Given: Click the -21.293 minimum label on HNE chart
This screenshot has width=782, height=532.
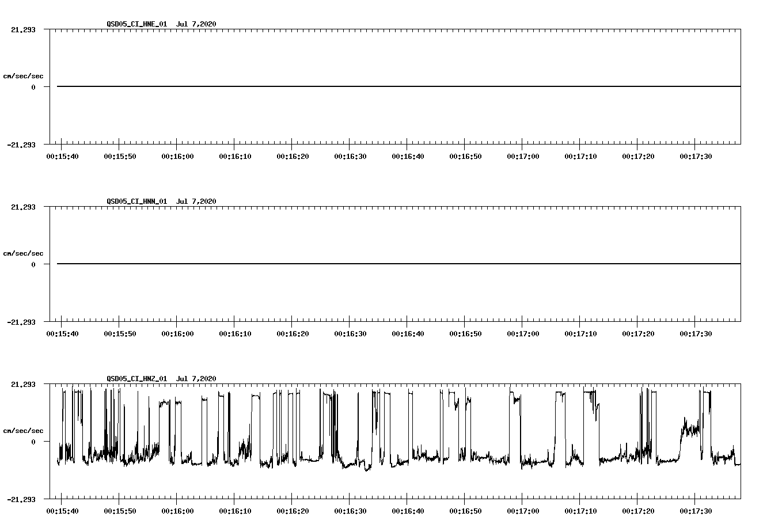Looking at the screenshot, I should [x=21, y=145].
